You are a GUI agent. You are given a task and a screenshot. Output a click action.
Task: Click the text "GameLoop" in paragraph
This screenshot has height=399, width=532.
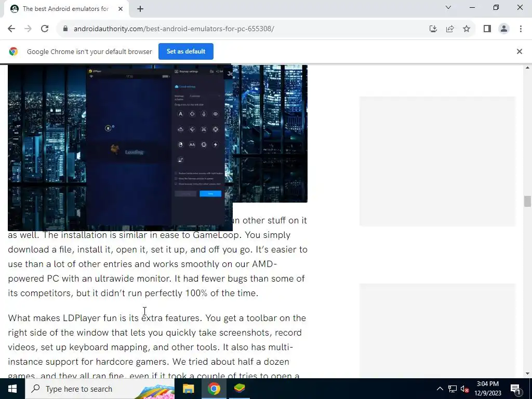coord(216,235)
